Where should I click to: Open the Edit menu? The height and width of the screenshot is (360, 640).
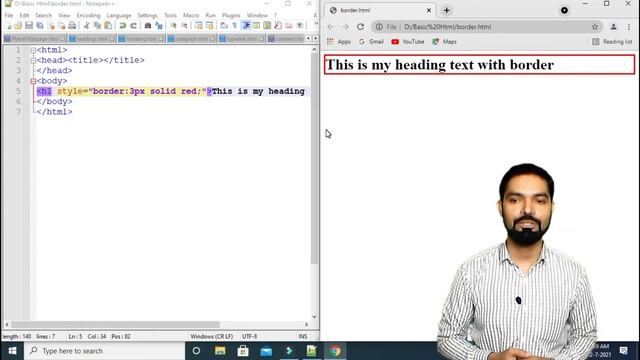(x=24, y=15)
